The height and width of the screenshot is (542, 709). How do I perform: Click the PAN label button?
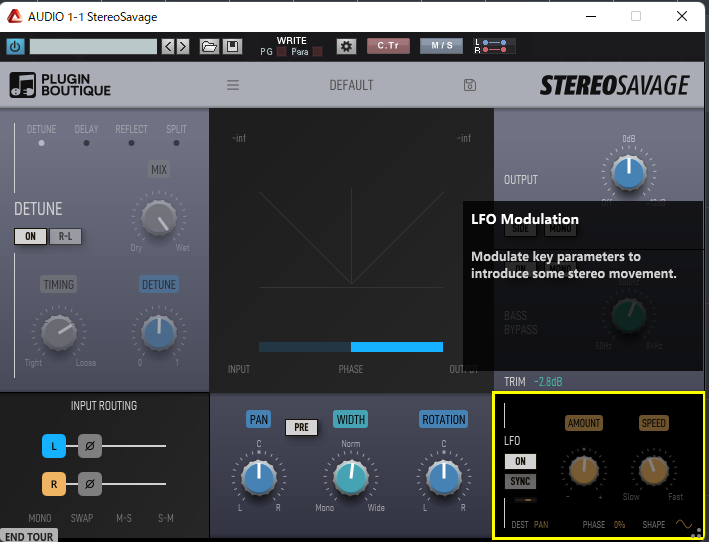pos(259,419)
